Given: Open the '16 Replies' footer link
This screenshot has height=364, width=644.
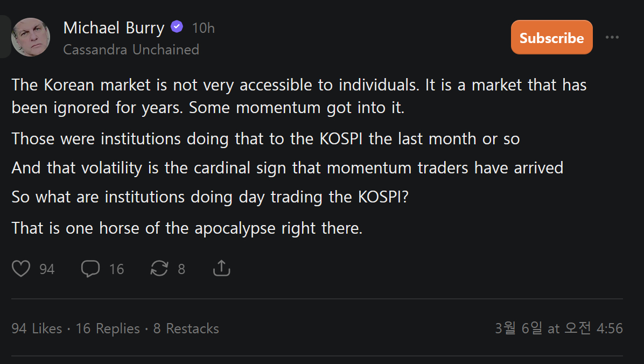Looking at the screenshot, I should pyautogui.click(x=108, y=328).
